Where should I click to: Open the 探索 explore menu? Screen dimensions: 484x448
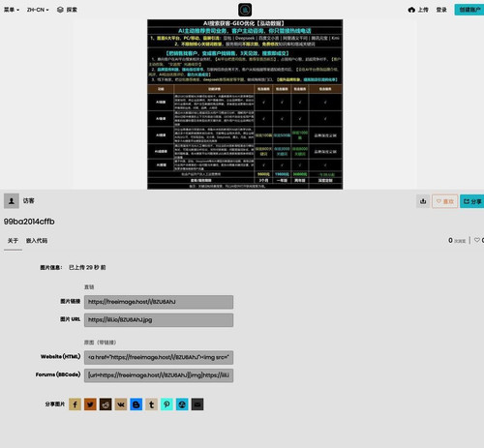point(67,10)
